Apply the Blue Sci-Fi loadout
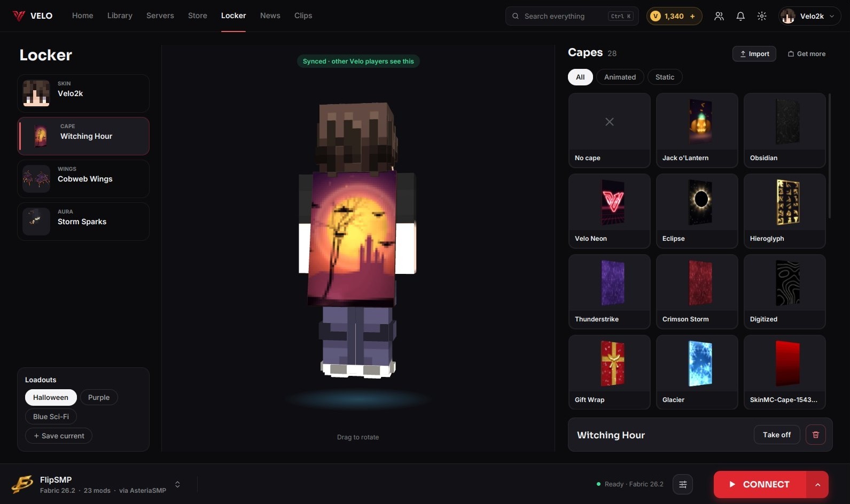Image resolution: width=850 pixels, height=504 pixels. coord(51,416)
